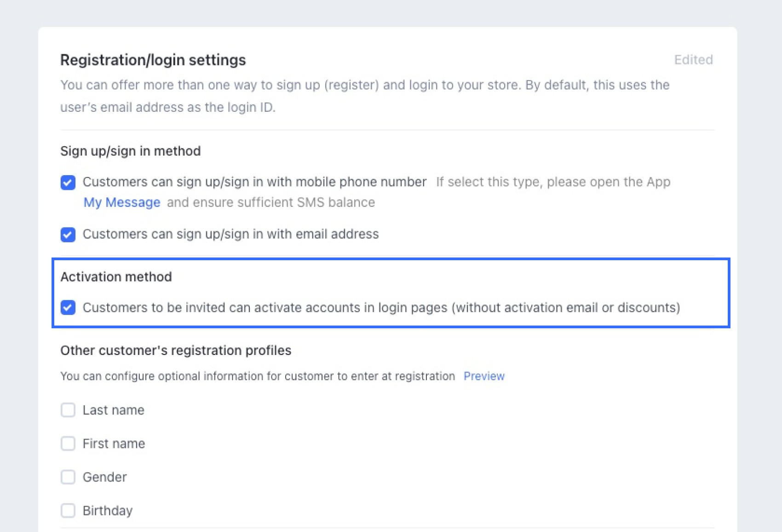Image resolution: width=782 pixels, height=532 pixels.
Task: Open the registration Preview link
Action: point(484,377)
